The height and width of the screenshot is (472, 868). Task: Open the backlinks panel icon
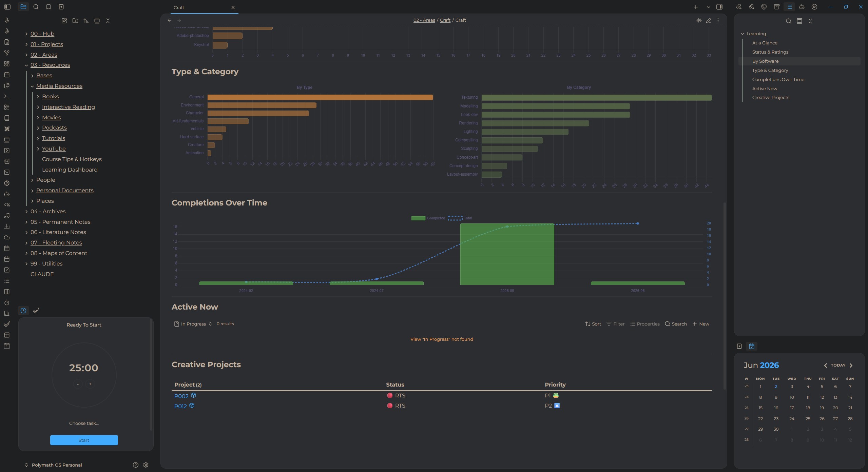click(x=739, y=7)
